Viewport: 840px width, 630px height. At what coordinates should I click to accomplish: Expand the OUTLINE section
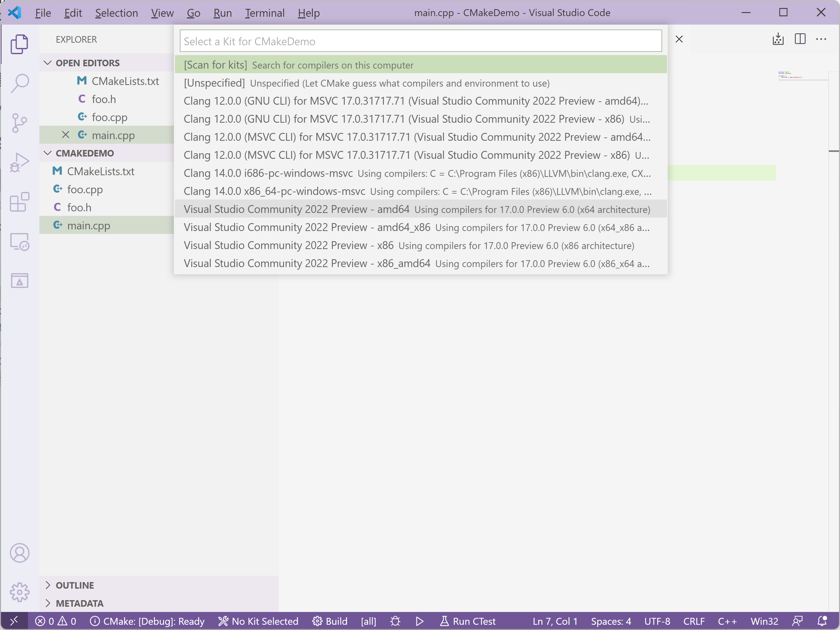pyautogui.click(x=159, y=585)
